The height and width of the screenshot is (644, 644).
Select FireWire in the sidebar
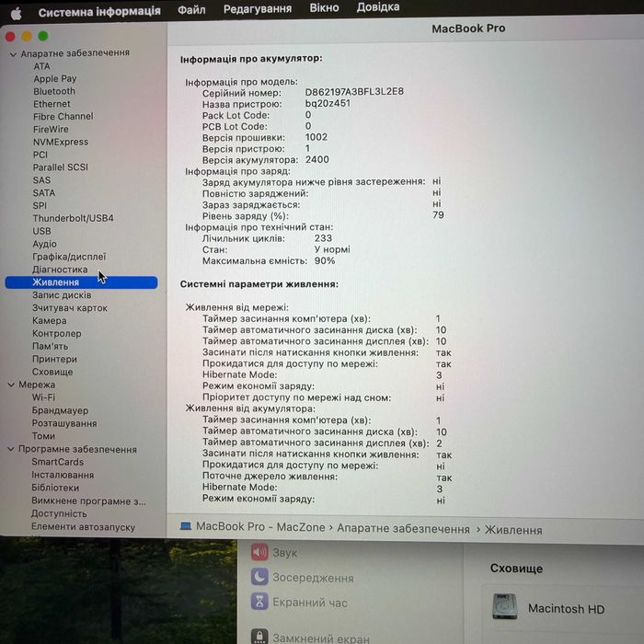point(51,130)
